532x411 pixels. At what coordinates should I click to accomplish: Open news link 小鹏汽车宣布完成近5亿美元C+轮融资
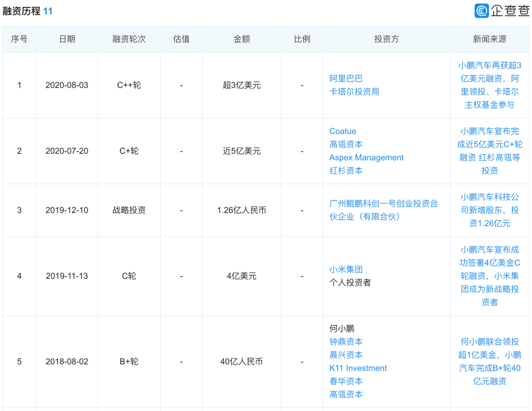tap(490, 151)
